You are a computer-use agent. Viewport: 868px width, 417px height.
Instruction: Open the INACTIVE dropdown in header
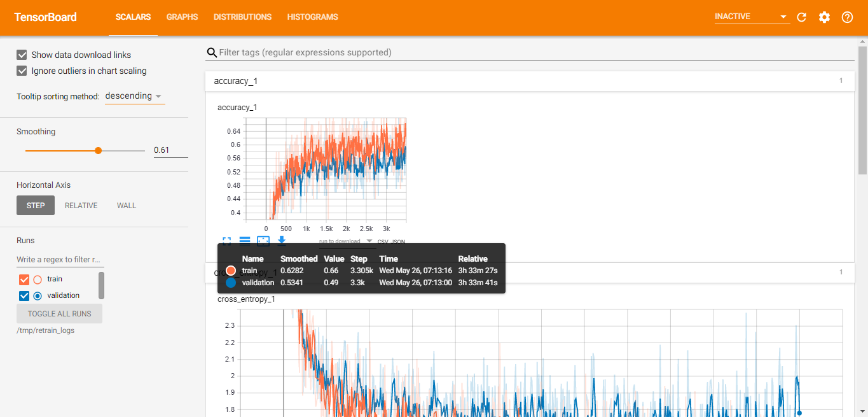point(752,17)
